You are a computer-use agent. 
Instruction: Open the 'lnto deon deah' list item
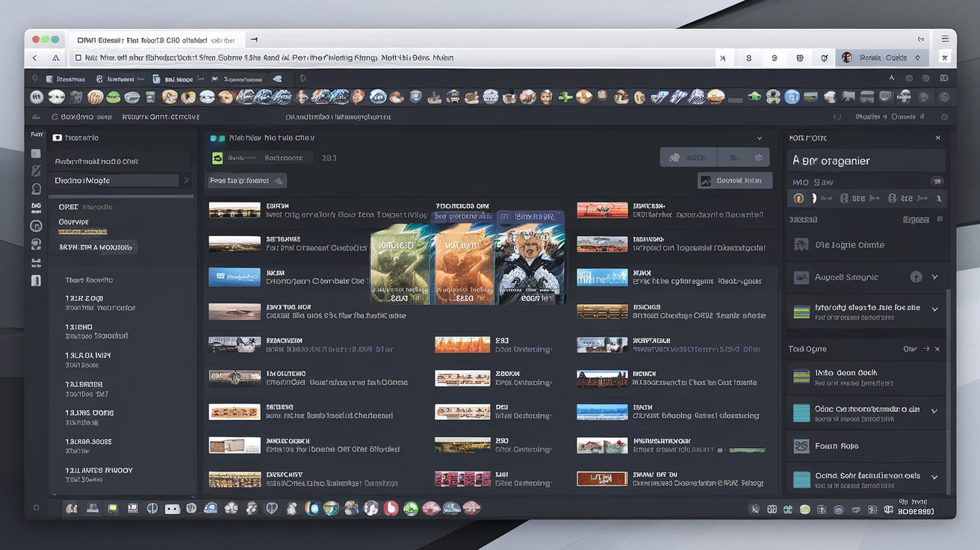866,377
